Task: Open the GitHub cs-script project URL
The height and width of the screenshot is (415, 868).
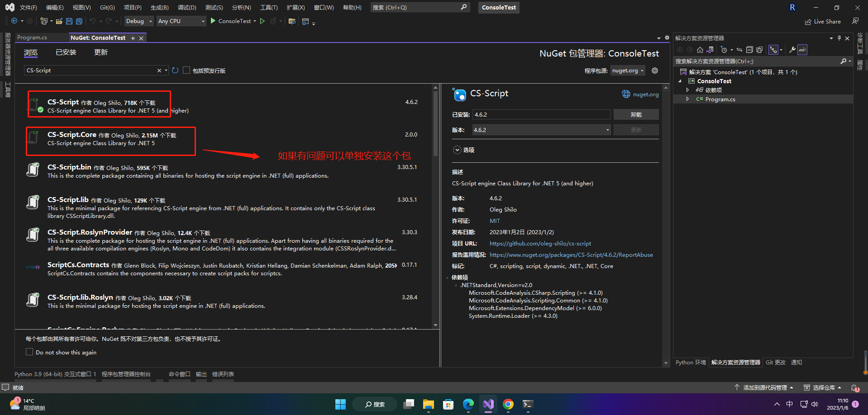Action: point(540,243)
